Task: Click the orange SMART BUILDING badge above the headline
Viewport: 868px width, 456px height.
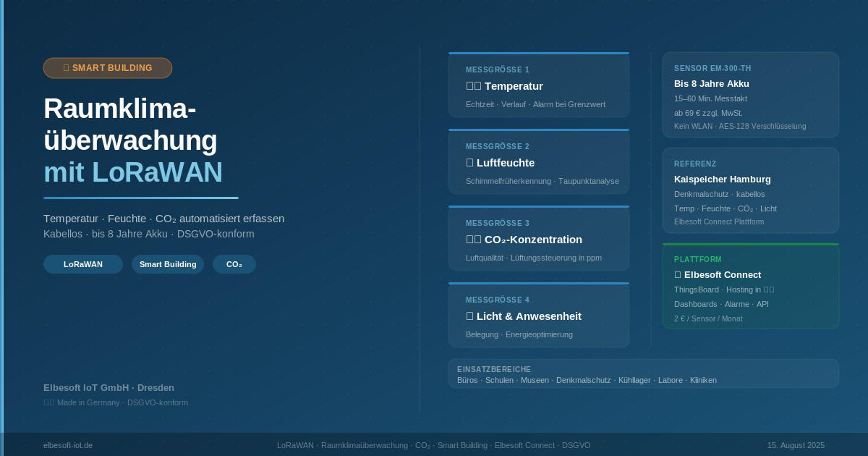Action: click(x=108, y=68)
